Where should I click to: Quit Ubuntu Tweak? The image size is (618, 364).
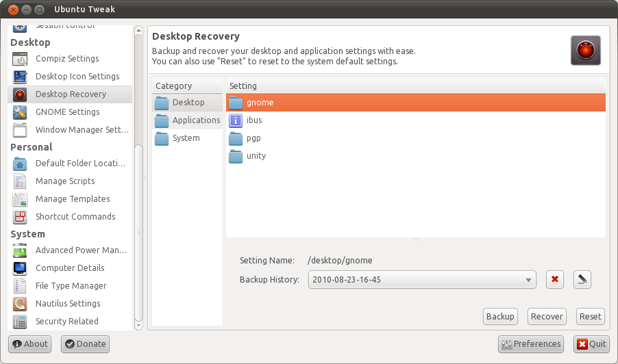click(x=591, y=344)
